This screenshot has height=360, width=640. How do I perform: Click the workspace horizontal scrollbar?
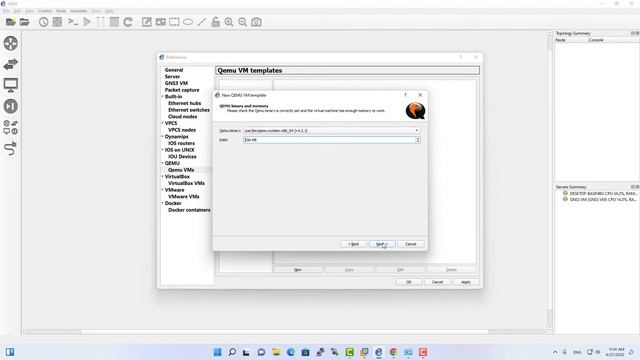[284, 332]
